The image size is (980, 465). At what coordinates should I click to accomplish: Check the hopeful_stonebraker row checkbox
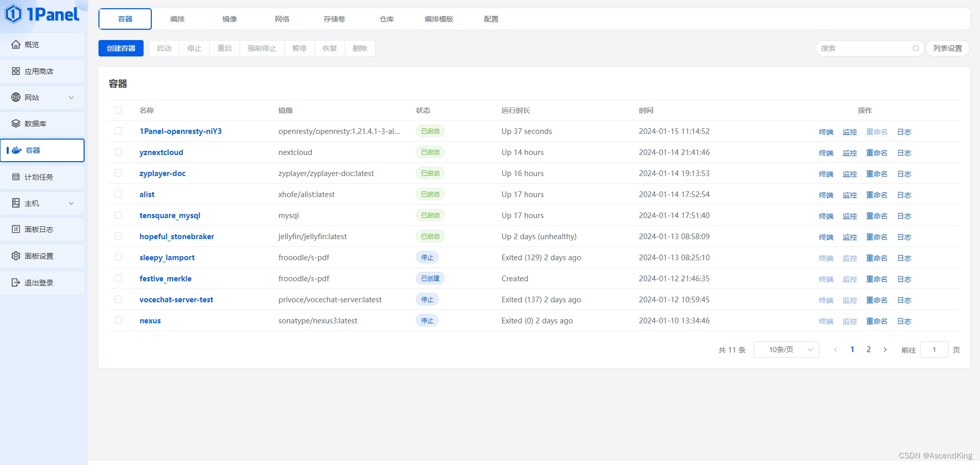click(118, 237)
